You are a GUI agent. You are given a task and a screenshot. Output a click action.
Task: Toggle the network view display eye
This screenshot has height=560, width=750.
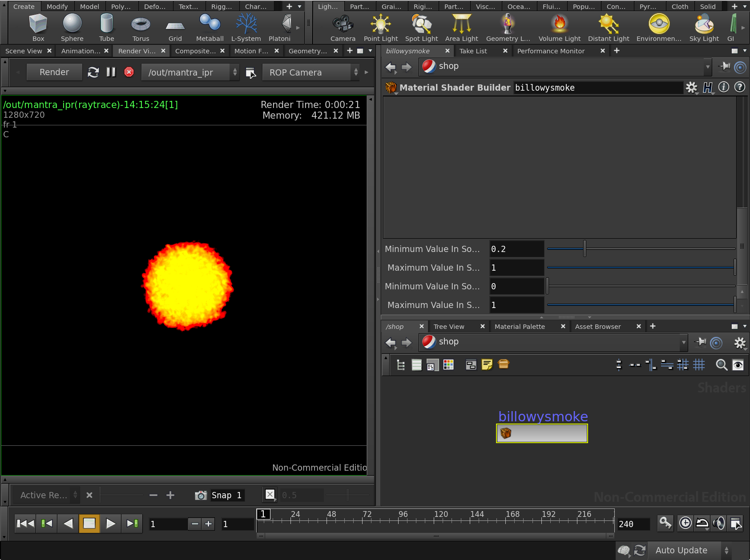738,365
